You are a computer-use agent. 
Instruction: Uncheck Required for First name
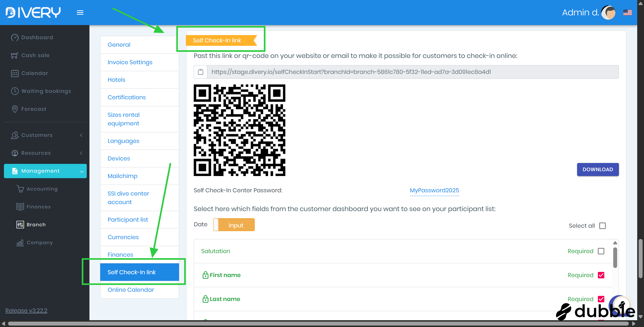[601, 275]
